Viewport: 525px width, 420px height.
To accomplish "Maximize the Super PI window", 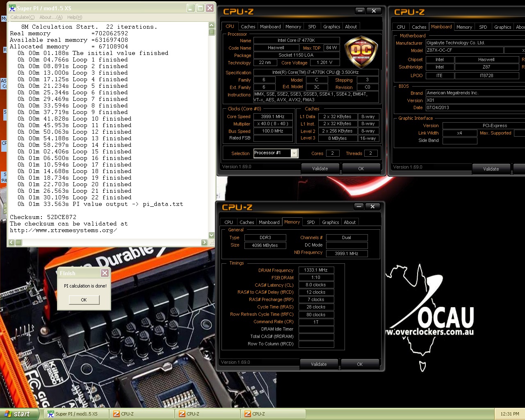I will 200,8.
